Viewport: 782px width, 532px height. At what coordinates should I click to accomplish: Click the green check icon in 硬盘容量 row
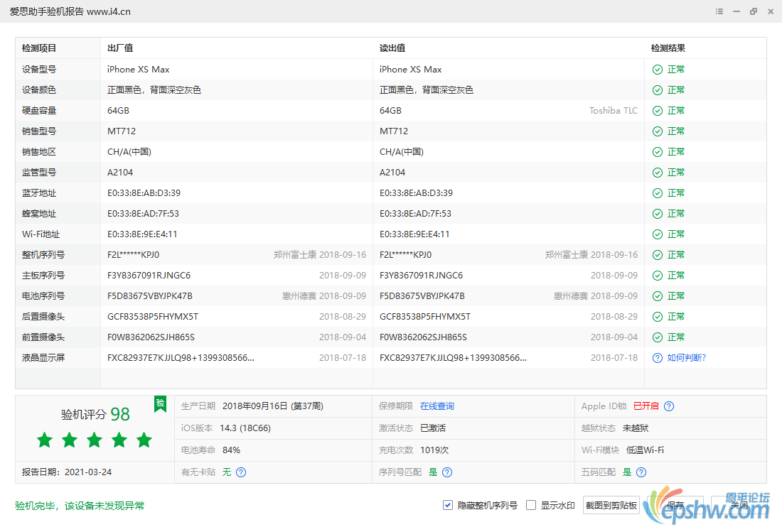pos(658,111)
